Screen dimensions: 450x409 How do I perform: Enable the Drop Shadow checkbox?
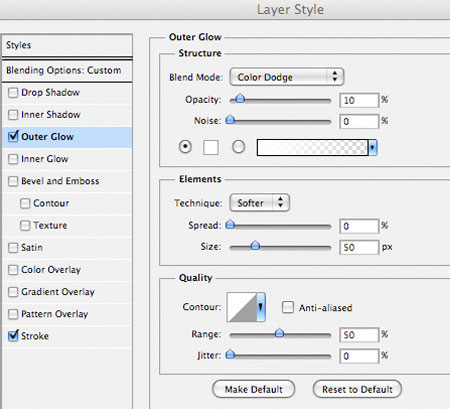click(x=13, y=93)
